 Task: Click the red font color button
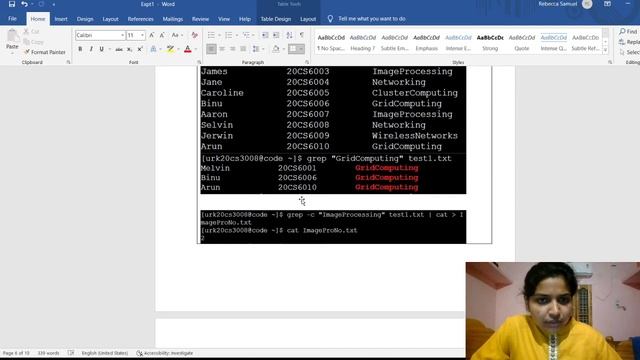pos(188,49)
